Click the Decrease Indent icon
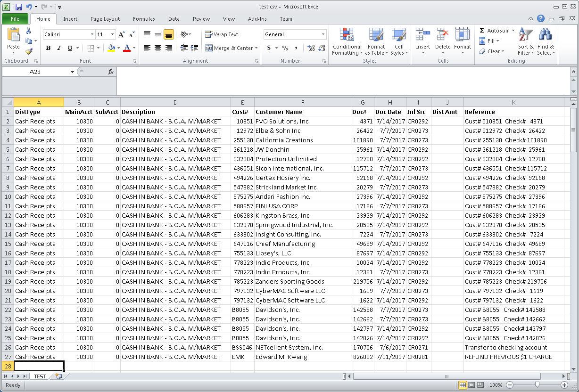This screenshot has width=579, height=392. pyautogui.click(x=183, y=48)
